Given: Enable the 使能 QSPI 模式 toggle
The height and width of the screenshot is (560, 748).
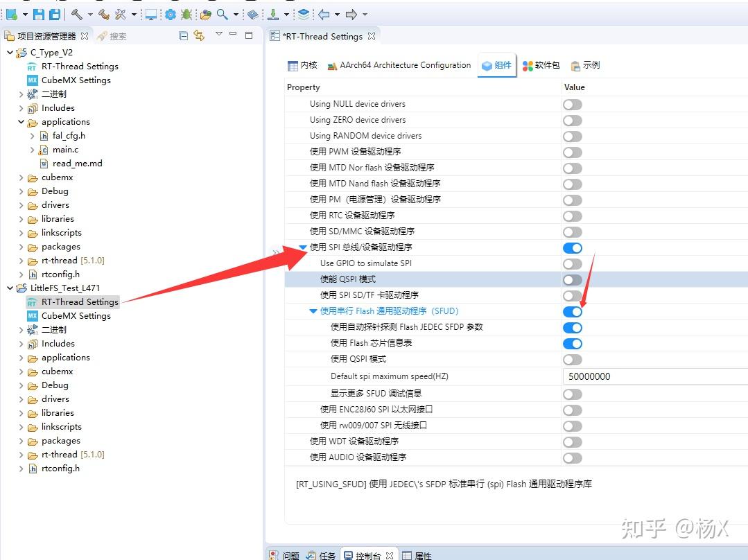Looking at the screenshot, I should (572, 279).
